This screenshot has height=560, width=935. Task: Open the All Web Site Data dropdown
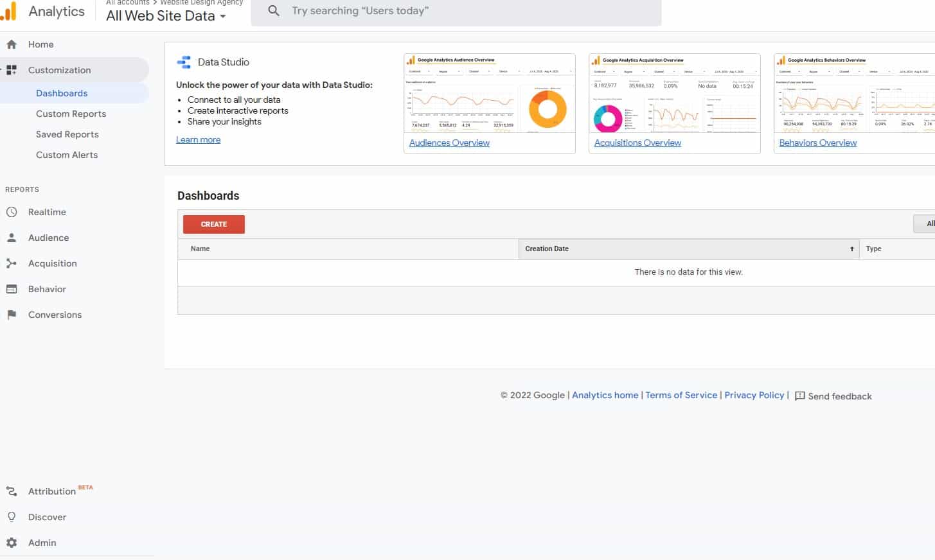click(x=166, y=16)
